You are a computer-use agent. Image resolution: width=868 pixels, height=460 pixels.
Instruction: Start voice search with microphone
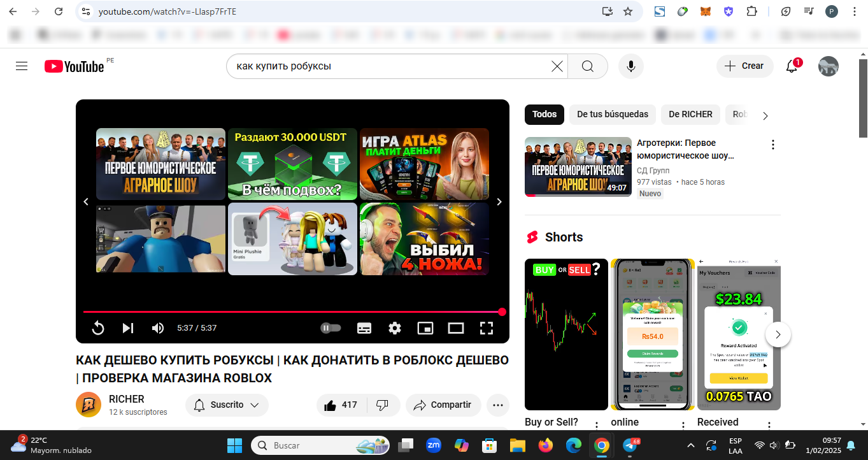click(631, 66)
